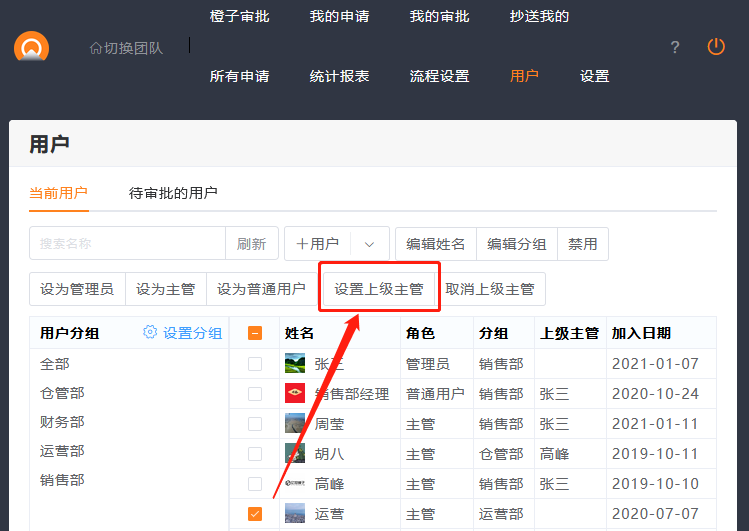Uncheck the 运营 row checkbox
The image size is (749, 531).
click(255, 514)
